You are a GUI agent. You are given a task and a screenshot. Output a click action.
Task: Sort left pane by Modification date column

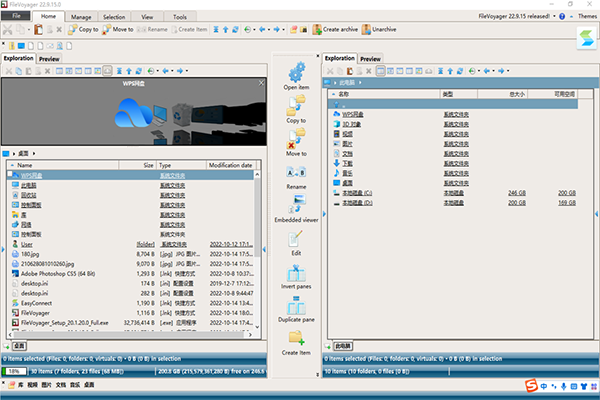(x=232, y=165)
